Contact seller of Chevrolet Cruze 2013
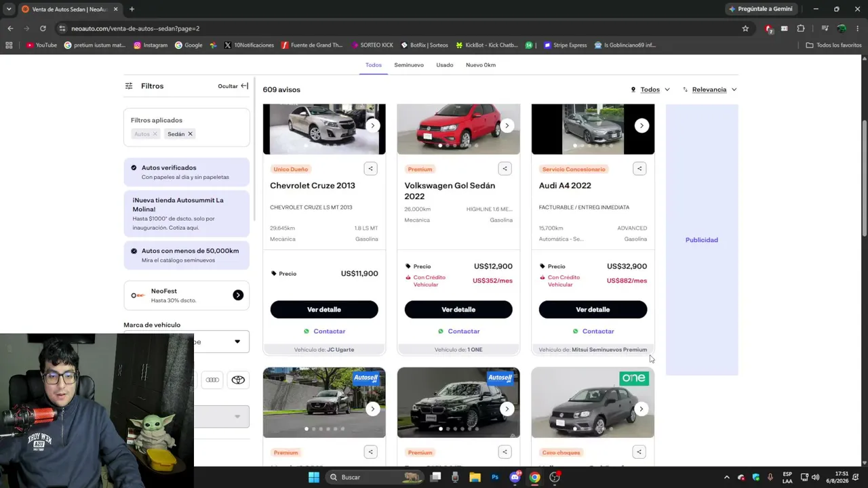 (324, 331)
